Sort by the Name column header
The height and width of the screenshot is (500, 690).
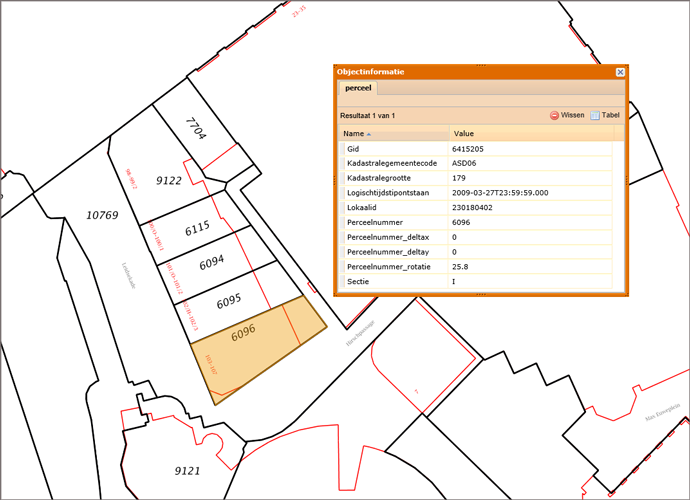pyautogui.click(x=394, y=133)
